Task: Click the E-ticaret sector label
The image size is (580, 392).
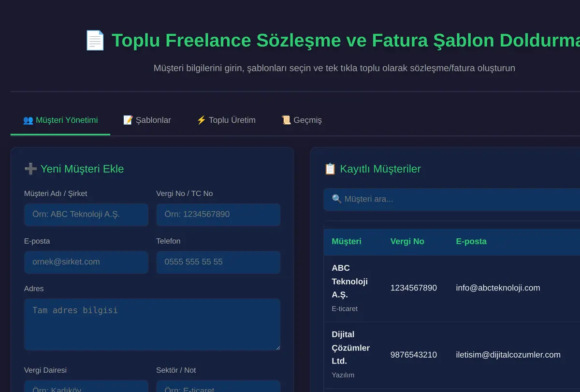Action: pos(345,308)
